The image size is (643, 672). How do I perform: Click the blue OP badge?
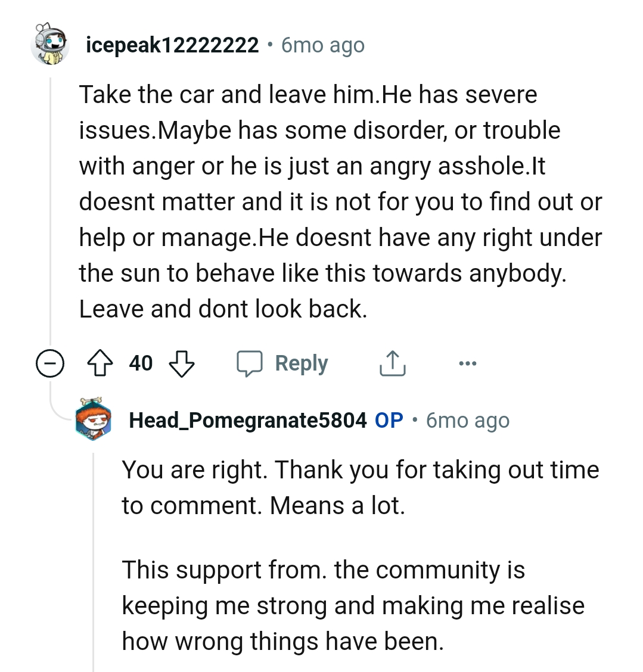[389, 421]
